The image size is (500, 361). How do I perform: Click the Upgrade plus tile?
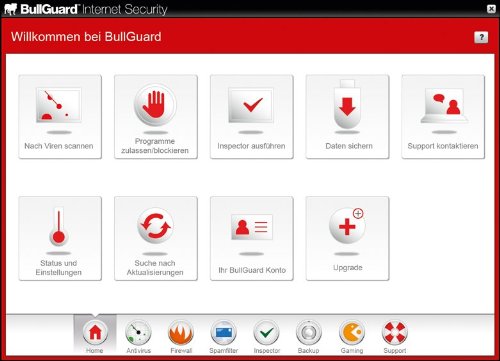point(347,238)
